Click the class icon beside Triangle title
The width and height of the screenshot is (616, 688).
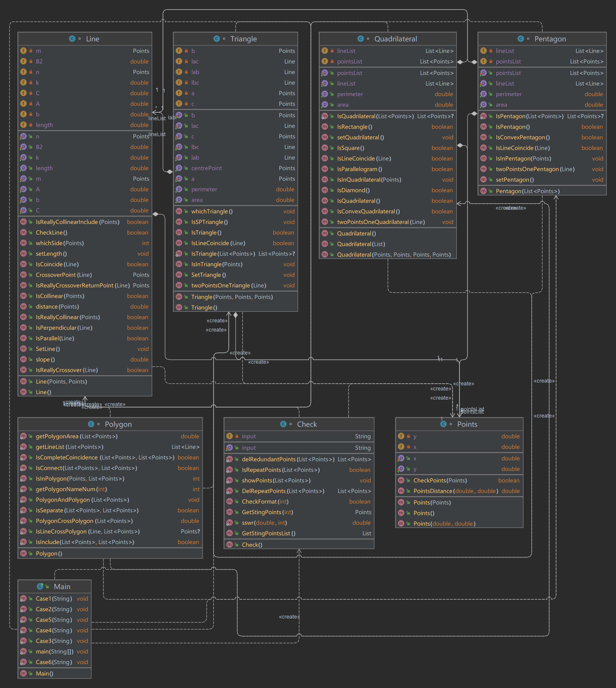pos(217,39)
